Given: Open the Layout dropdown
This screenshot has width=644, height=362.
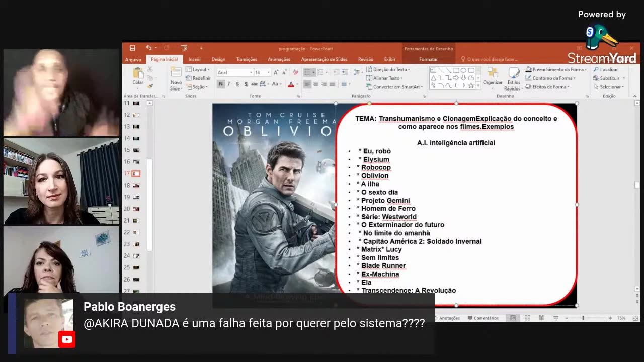Looking at the screenshot, I should (x=198, y=69).
